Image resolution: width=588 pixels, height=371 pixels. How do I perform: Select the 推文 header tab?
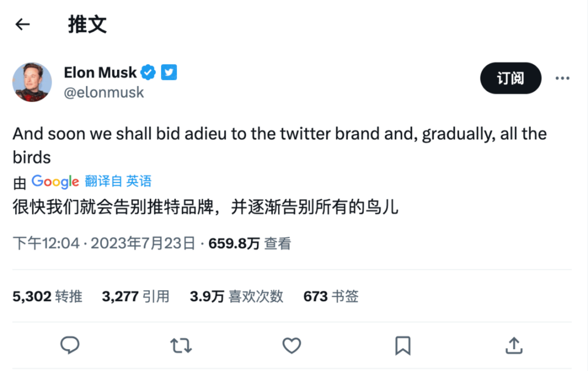tap(87, 24)
